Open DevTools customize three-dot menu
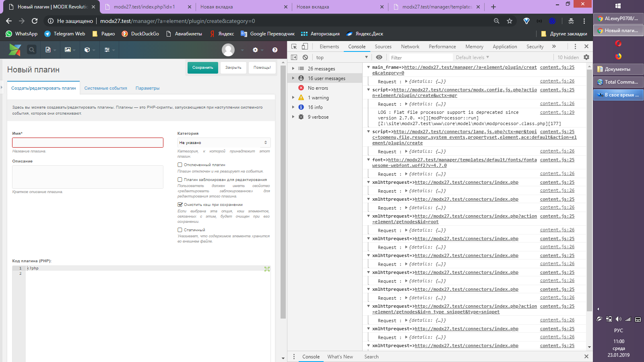The width and height of the screenshot is (644, 362). click(x=575, y=46)
